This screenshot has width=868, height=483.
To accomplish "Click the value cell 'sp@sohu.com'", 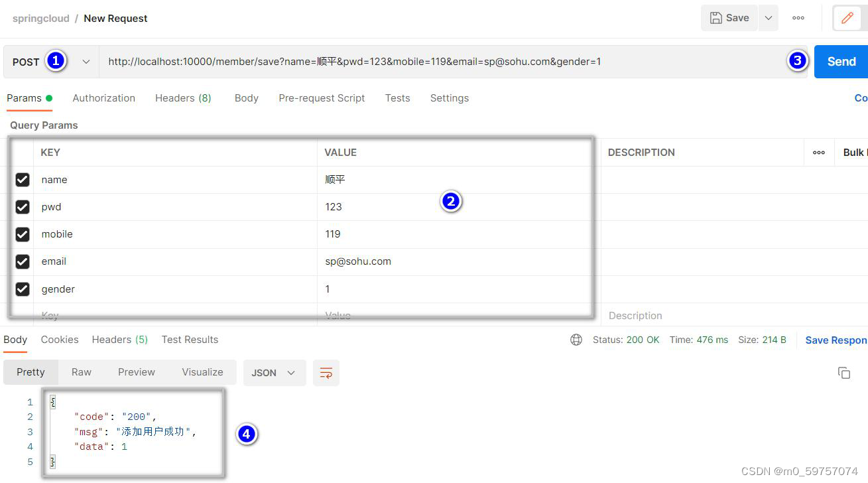I will click(459, 261).
